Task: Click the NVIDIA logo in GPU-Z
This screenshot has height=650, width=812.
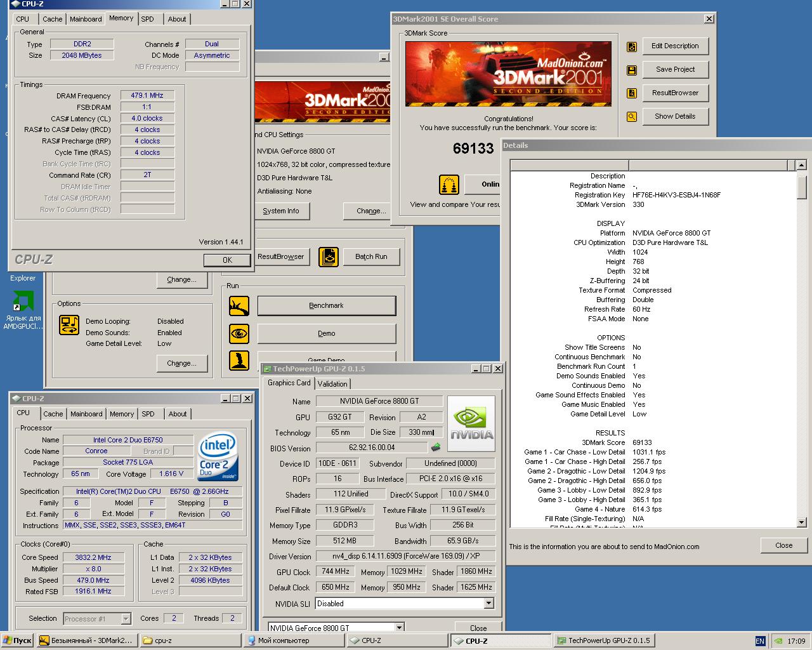Action: pyautogui.click(x=471, y=424)
